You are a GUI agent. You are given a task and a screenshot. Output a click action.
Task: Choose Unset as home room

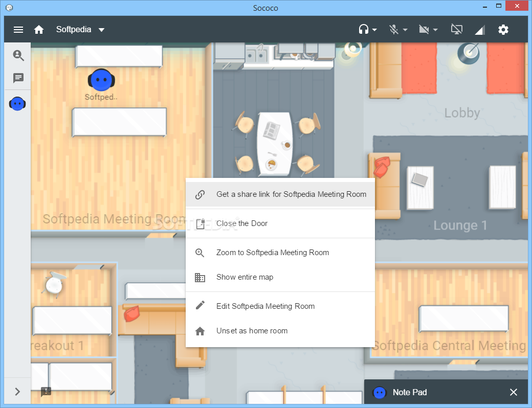click(x=280, y=331)
